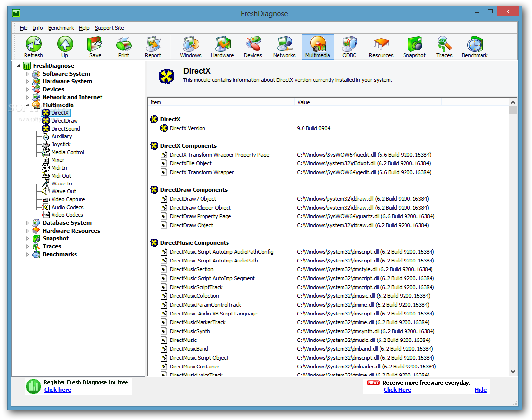
Task: Click the Refresh toolbar icon
Action: [34, 47]
